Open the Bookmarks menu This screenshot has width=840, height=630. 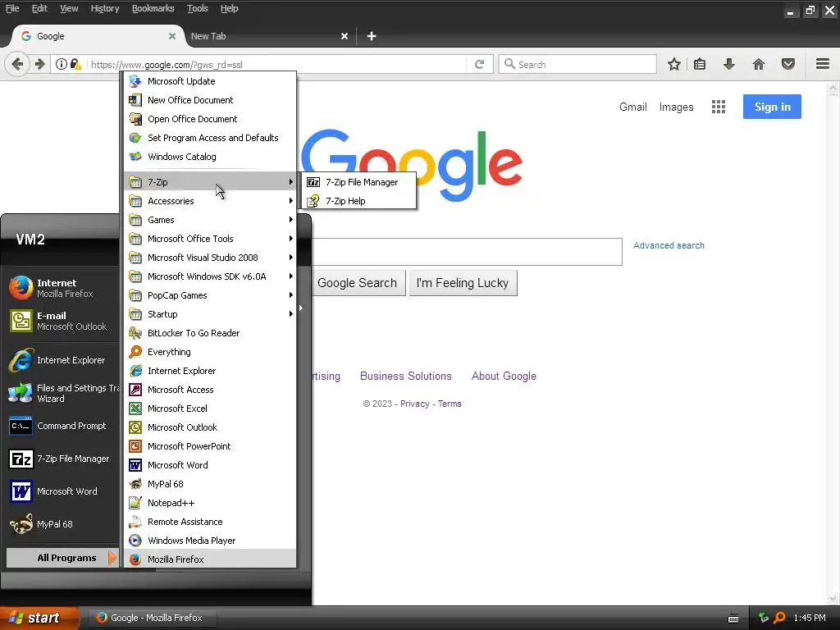153,8
